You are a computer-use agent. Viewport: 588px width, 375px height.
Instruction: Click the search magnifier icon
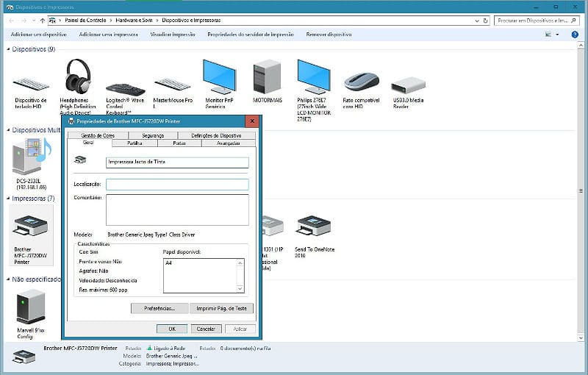pyautogui.click(x=573, y=21)
